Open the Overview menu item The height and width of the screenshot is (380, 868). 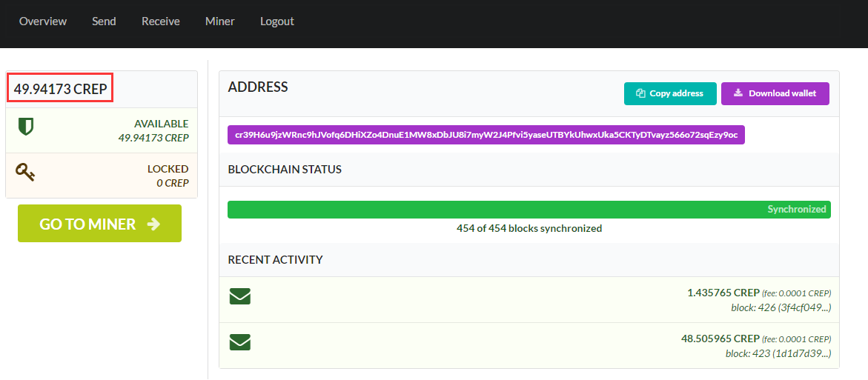[43, 21]
